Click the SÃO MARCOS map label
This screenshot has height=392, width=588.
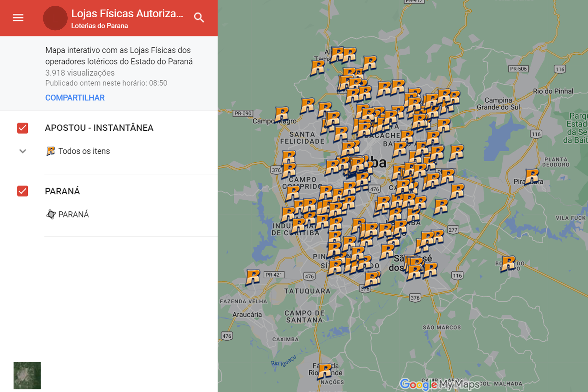click(x=442, y=327)
